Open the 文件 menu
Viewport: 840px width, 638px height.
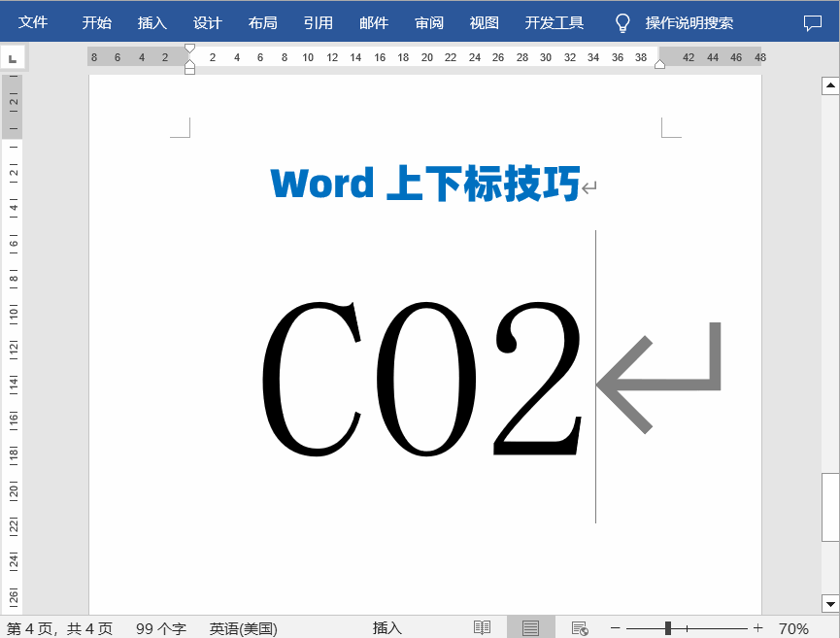(32, 20)
